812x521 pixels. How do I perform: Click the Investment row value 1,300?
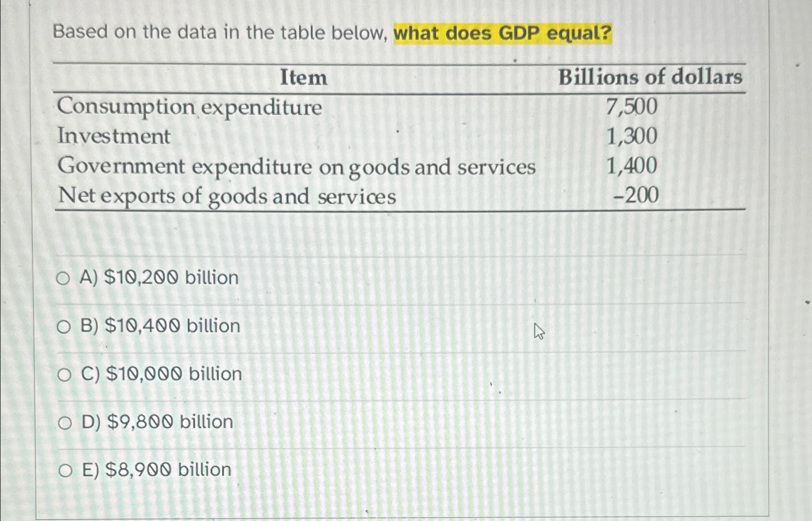(x=631, y=138)
